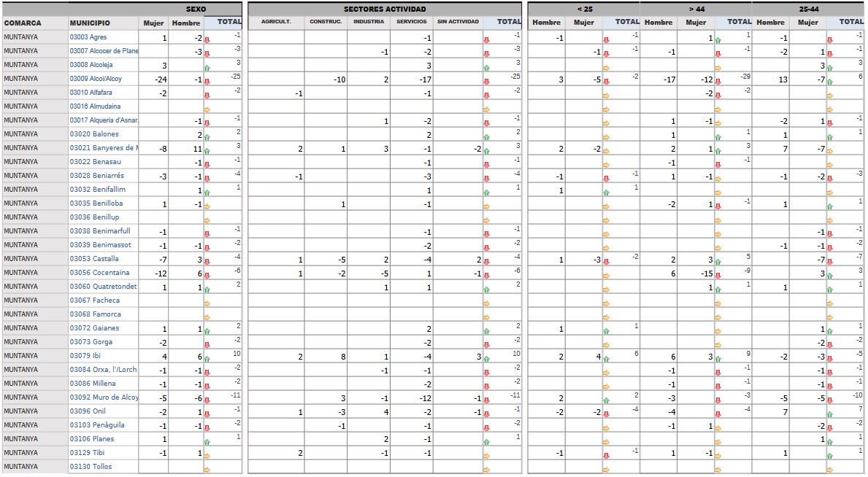Click yellow sideways arrow in Almudaina SEXO total
The width and height of the screenshot is (868, 477).
coord(207,109)
